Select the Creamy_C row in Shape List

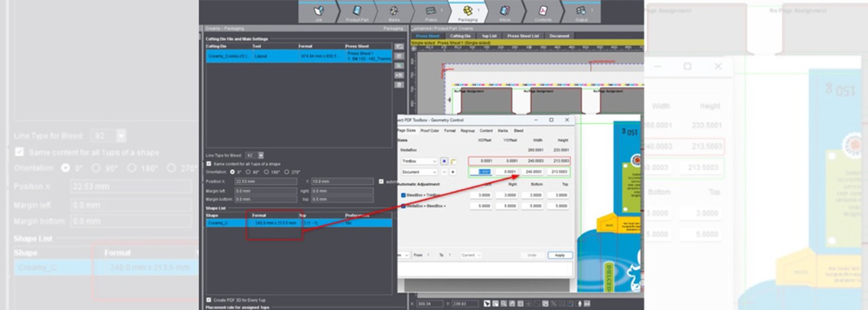(x=299, y=223)
